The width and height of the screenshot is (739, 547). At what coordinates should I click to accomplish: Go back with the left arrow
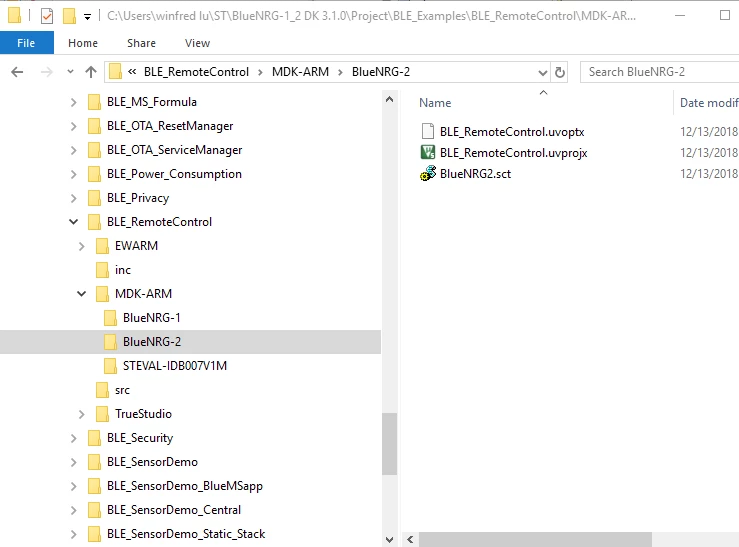(x=17, y=72)
